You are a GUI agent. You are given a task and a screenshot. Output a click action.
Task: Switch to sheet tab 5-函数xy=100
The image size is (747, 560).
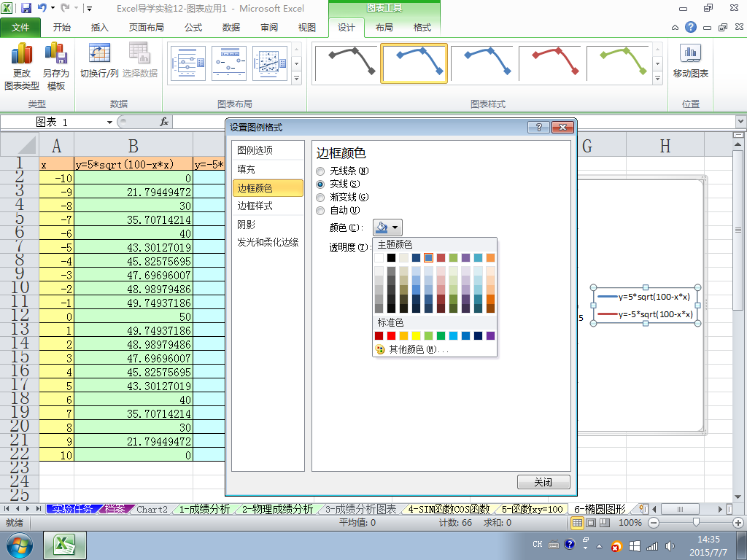pos(532,509)
